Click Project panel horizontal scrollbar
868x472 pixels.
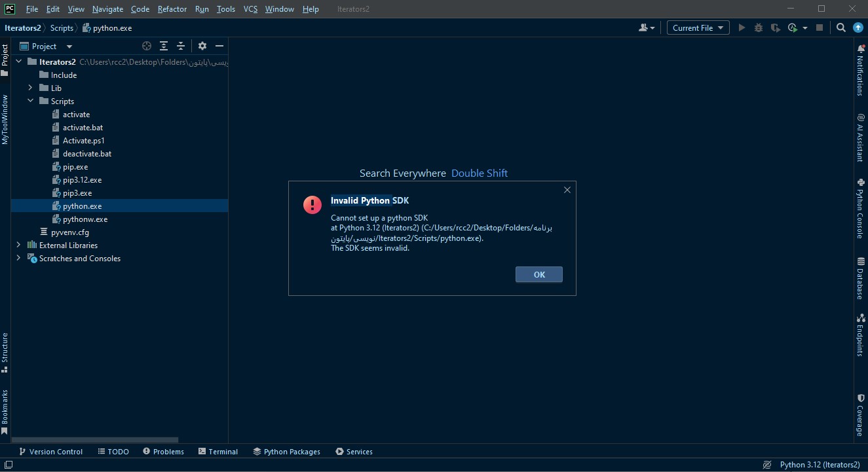coord(95,440)
